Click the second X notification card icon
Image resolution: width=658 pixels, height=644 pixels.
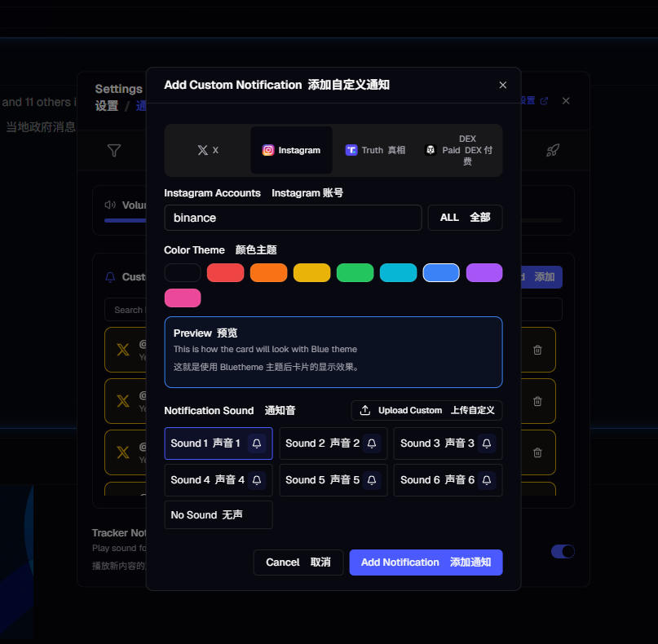pos(123,401)
